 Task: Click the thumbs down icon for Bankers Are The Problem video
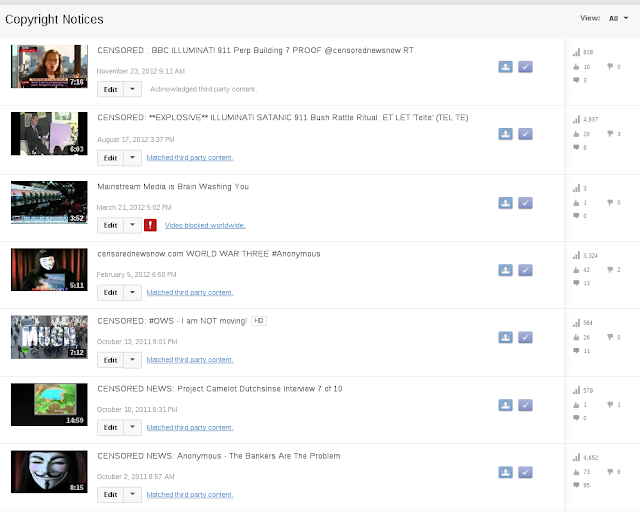pyautogui.click(x=610, y=472)
